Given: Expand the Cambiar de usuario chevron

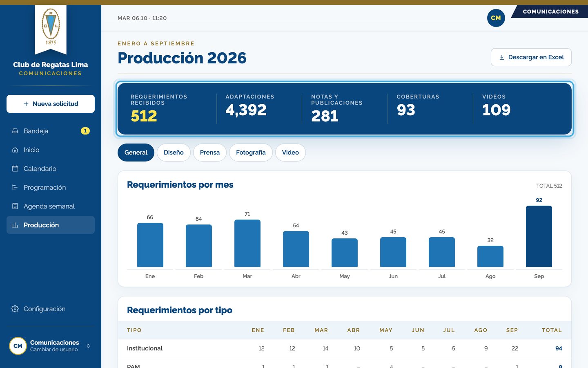Looking at the screenshot, I should 88,346.
